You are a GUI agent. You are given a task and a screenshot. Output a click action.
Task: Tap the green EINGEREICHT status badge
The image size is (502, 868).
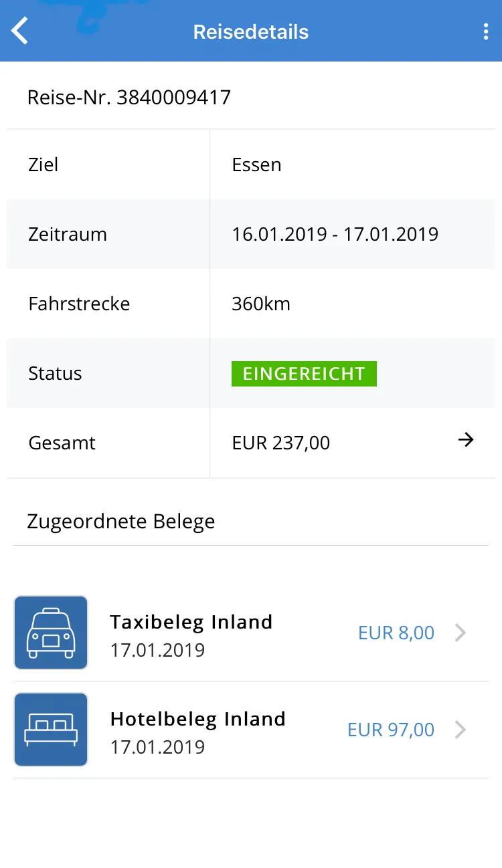(304, 374)
